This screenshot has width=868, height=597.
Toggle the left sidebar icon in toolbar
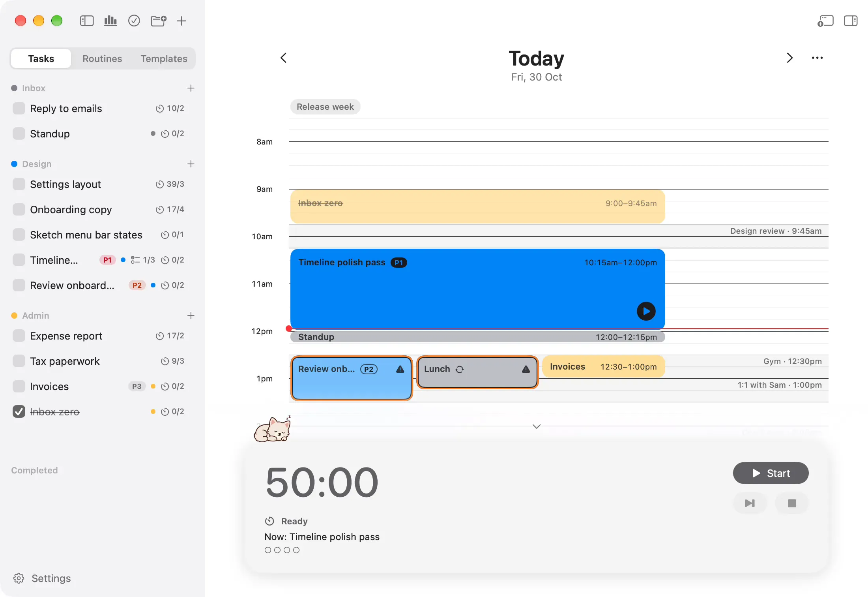coord(87,21)
